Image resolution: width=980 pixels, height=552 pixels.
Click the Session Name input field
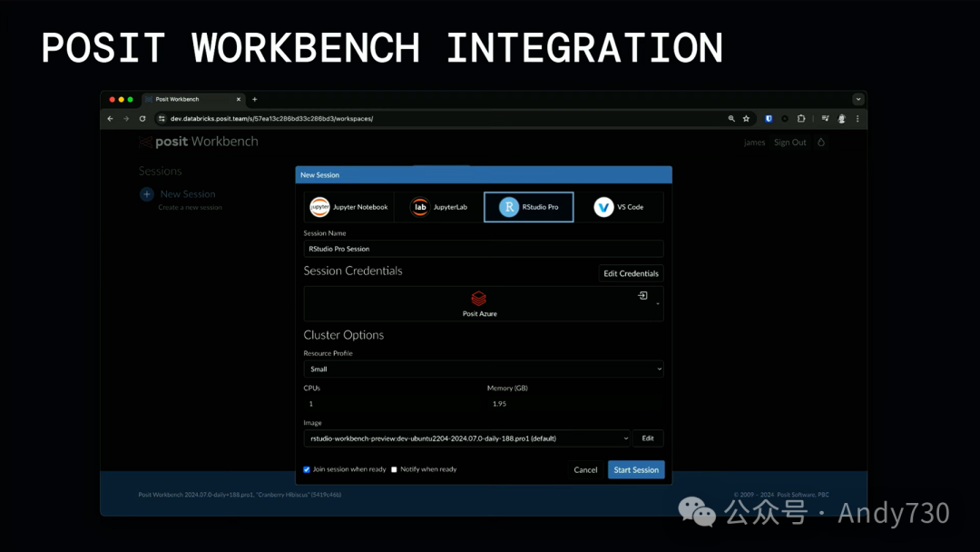coord(483,249)
